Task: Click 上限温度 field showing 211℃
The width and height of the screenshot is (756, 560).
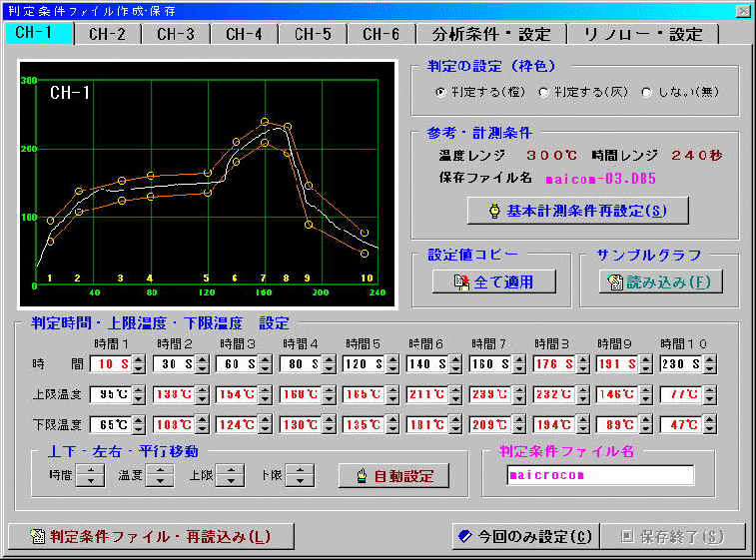Action: [427, 394]
